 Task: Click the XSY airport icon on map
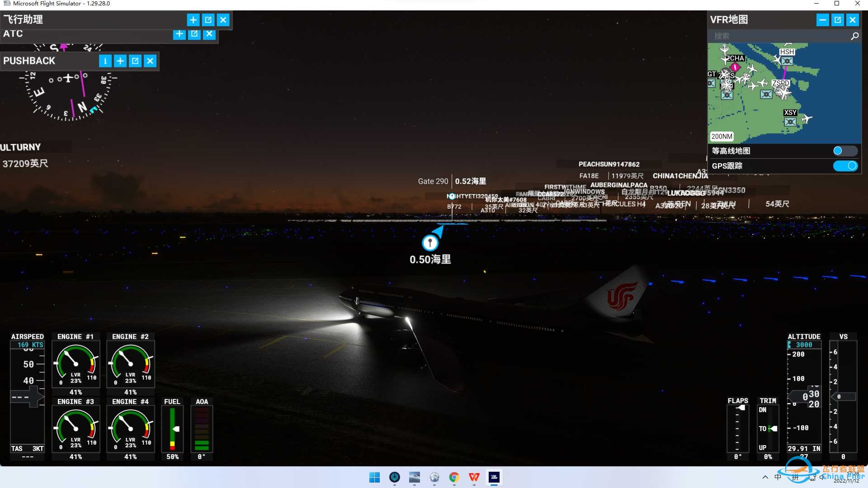coord(790,122)
